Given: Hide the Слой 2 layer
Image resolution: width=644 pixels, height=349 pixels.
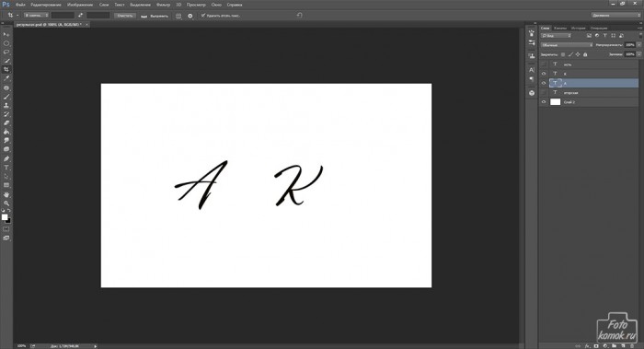Looking at the screenshot, I should pos(544,102).
